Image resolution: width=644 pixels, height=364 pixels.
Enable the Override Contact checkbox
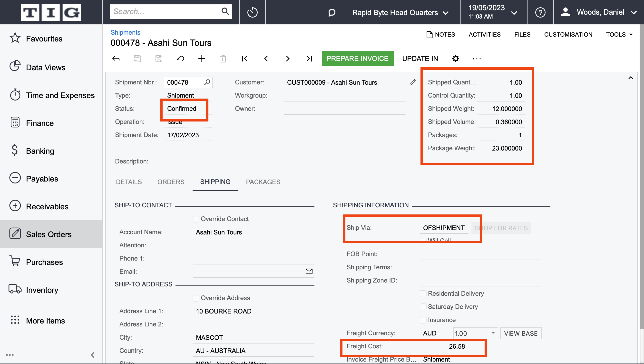point(196,219)
